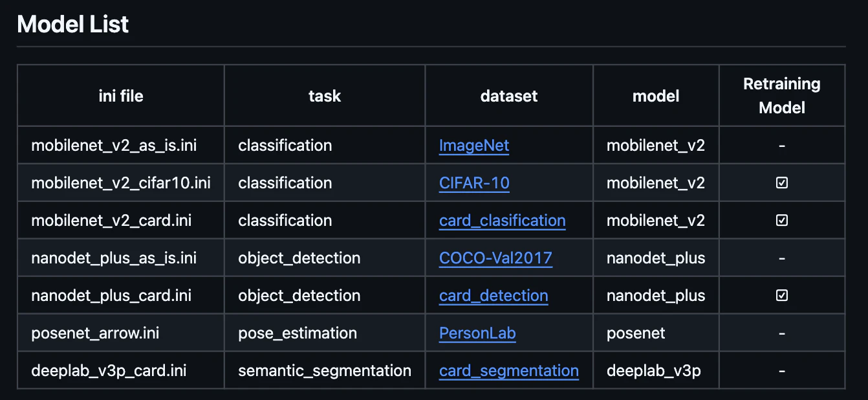Click the retraining checkbox for mobilenet_v2_card.ini
868x400 pixels.
(x=782, y=221)
